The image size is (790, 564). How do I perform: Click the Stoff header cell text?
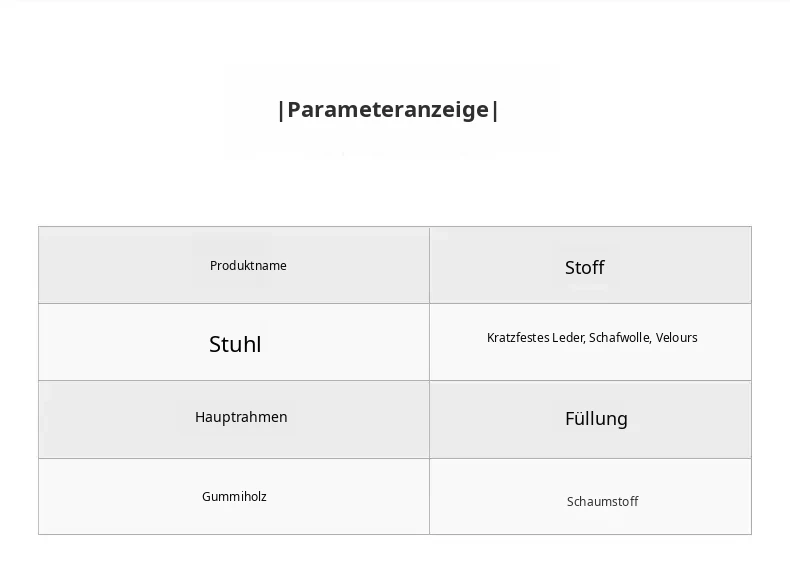tap(584, 268)
